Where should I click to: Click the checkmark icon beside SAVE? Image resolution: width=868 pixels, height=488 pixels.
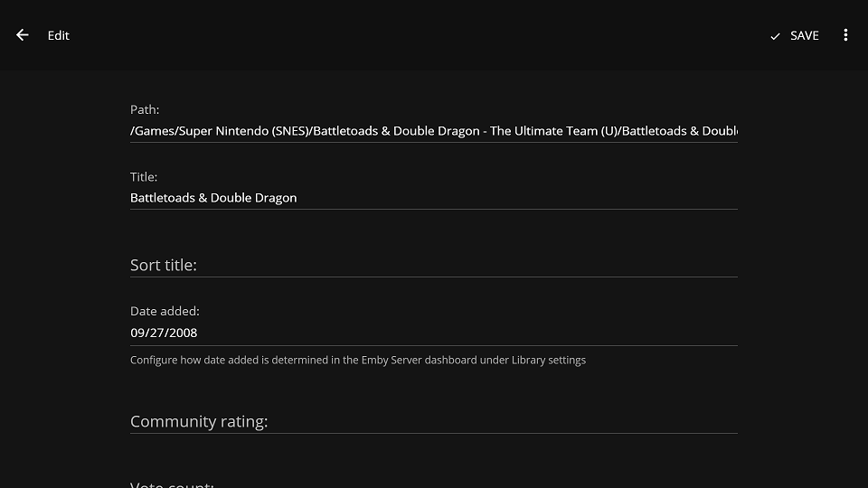[x=775, y=36]
